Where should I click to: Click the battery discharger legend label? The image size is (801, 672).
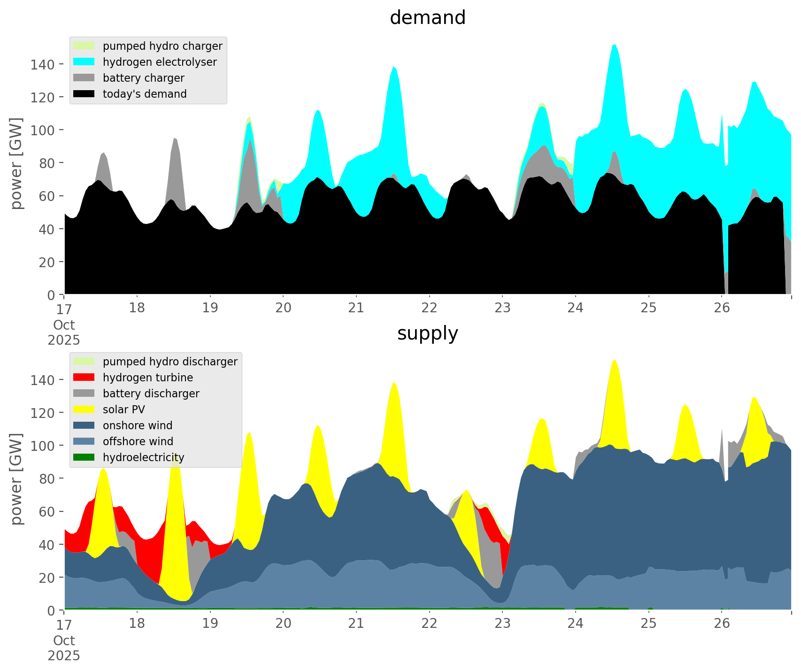(151, 394)
